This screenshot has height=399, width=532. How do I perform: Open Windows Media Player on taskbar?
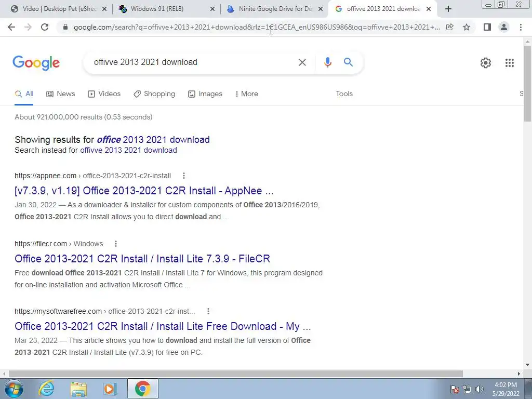(110, 389)
